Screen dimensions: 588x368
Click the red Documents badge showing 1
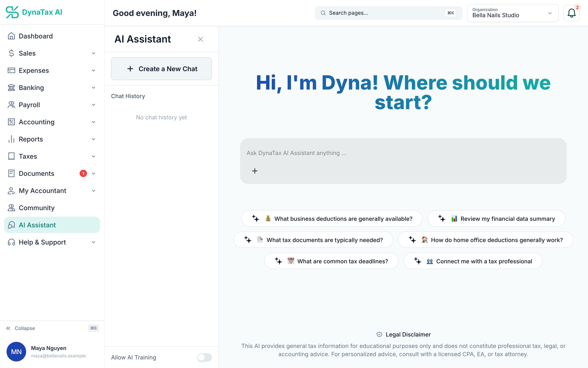tap(83, 173)
